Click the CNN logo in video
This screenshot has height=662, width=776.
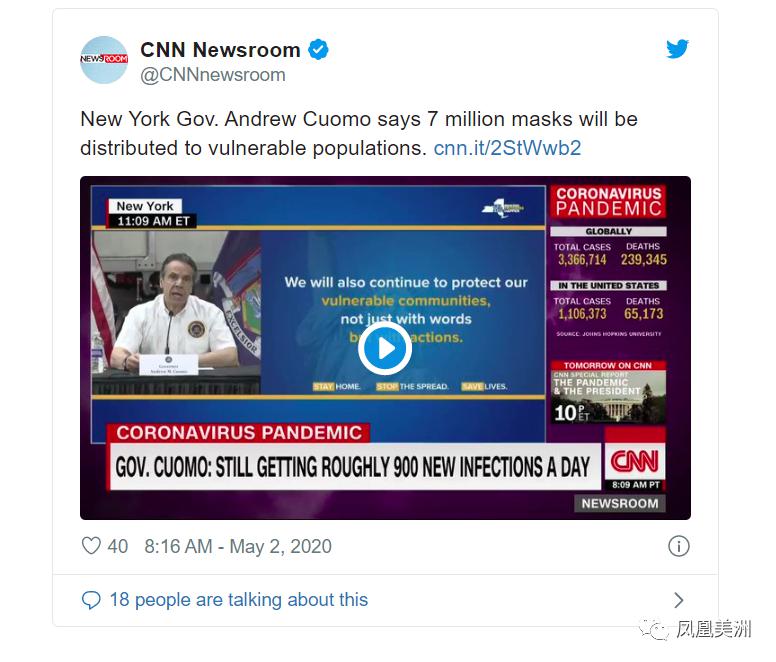pos(635,461)
